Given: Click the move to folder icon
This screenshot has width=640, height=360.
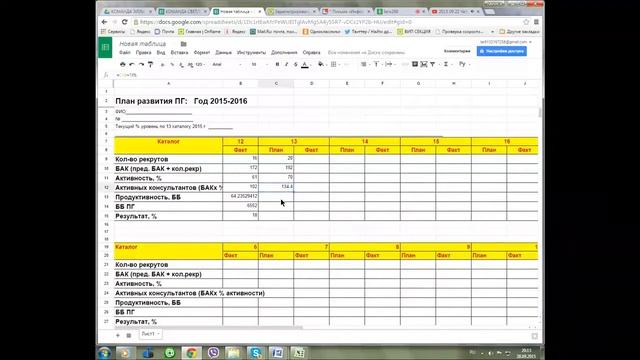Looking at the screenshot, I should (184, 44).
